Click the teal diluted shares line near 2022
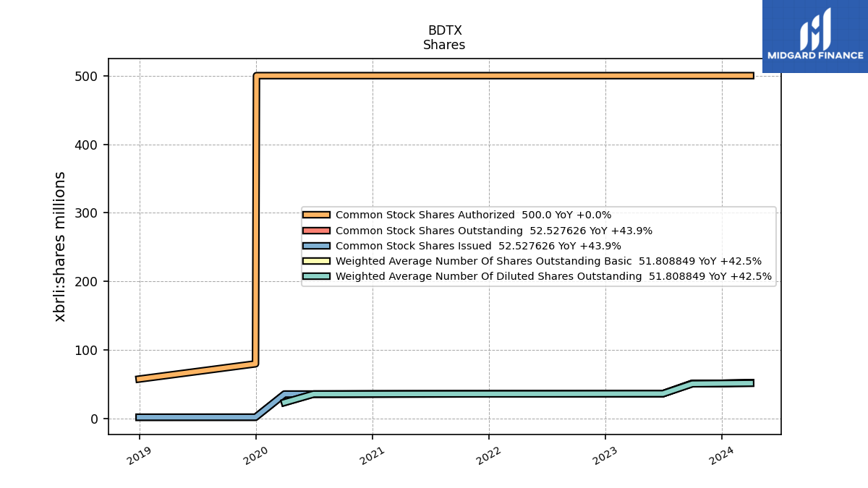Image resolution: width=868 pixels, height=488 pixels. [x=488, y=394]
